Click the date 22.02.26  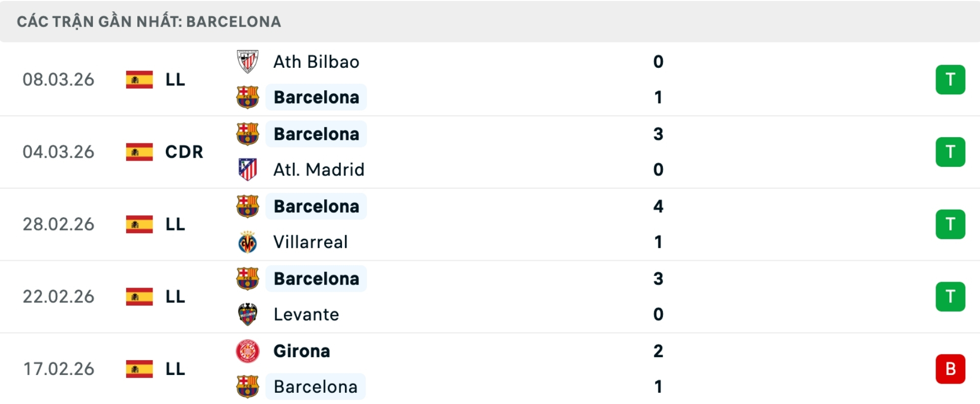click(x=59, y=296)
